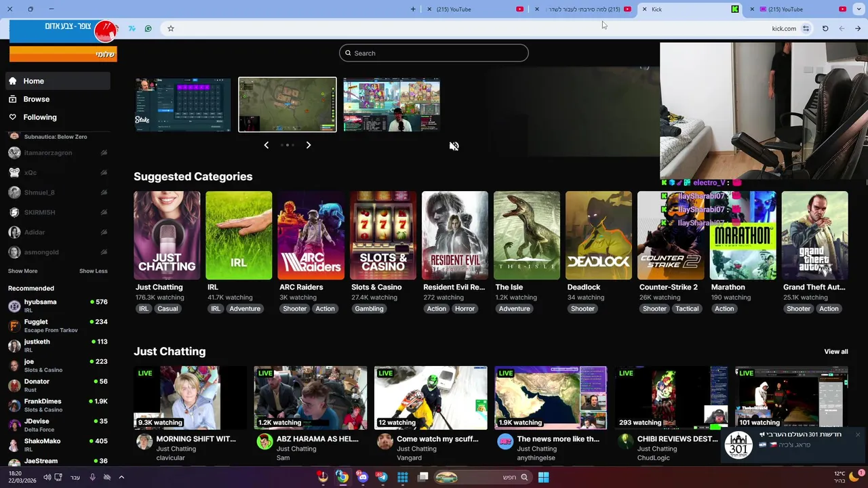The height and width of the screenshot is (488, 868).
Task: Go forward using the browser forward arrow
Action: tap(858, 28)
